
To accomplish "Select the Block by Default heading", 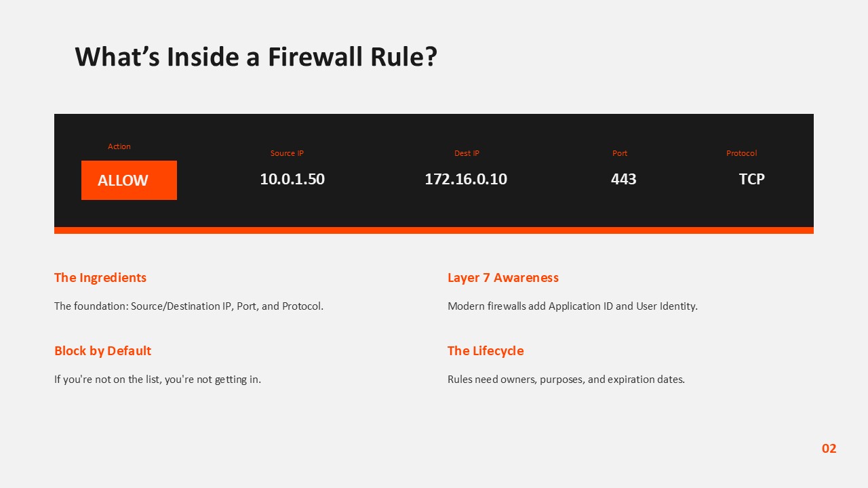I will point(102,351).
